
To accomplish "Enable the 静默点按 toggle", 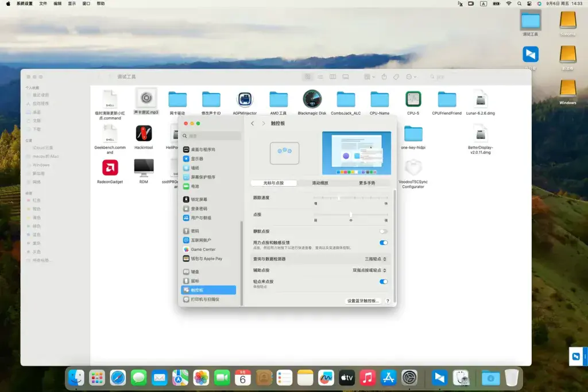I will coord(383,231).
